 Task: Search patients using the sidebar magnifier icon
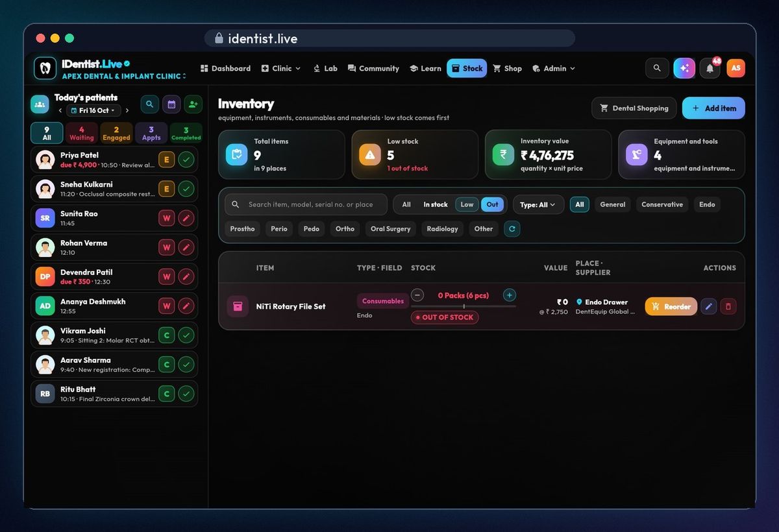click(150, 104)
